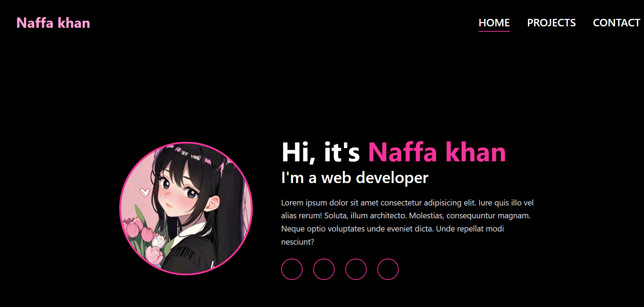The image size is (644, 307).
Task: Click the line starting "Neque optio voluptates"
Action: pyautogui.click(x=393, y=229)
